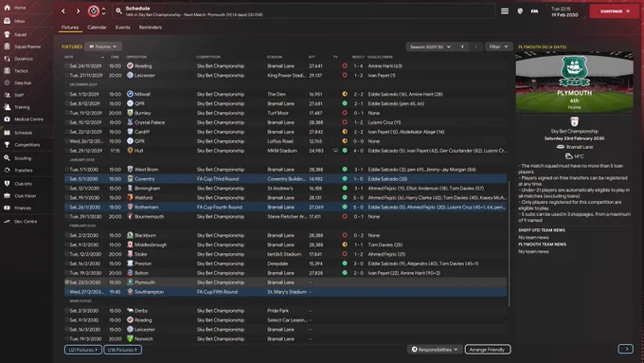Go back with the left arrow
The image size is (644, 363).
point(63,11)
